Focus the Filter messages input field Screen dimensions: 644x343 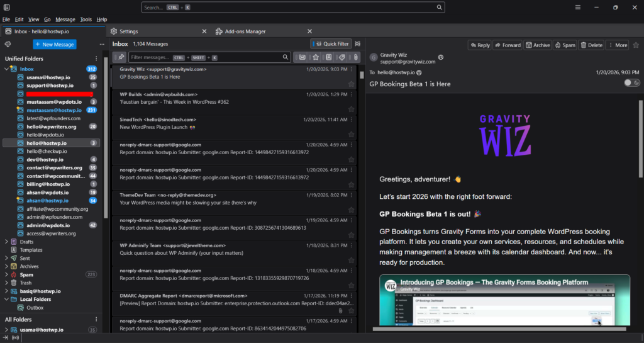pyautogui.click(x=209, y=57)
